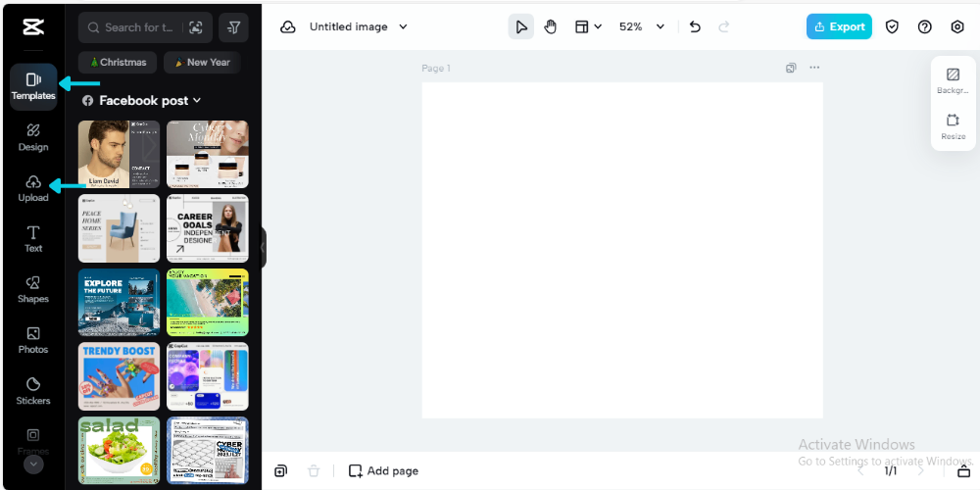
Task: Click the 1/1 page indicator
Action: click(x=891, y=470)
